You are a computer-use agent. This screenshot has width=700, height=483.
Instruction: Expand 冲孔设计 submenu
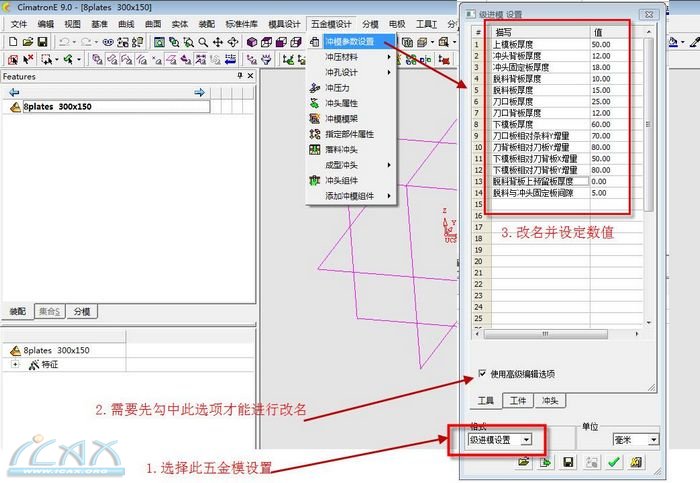pyautogui.click(x=350, y=72)
